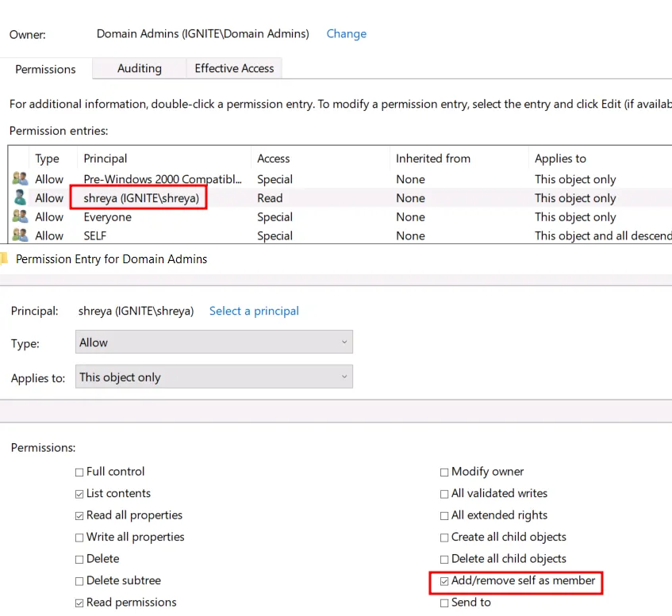The image size is (672, 616).
Task: Check the All extended rights option
Action: click(x=444, y=515)
